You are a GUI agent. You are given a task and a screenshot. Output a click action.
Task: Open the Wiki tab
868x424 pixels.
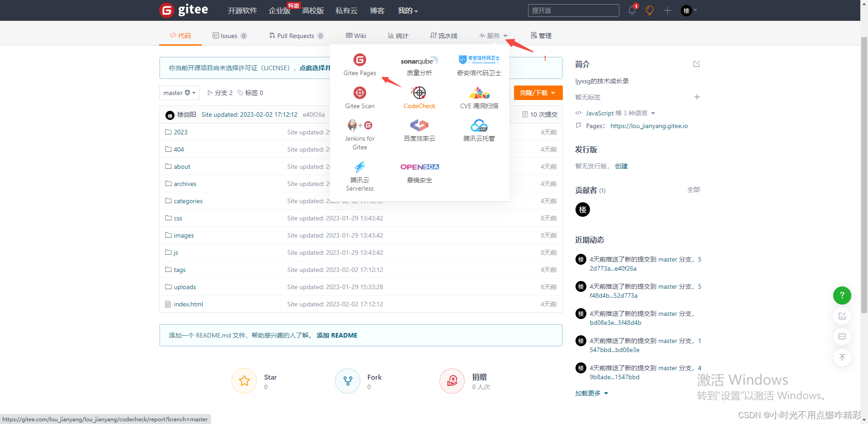coord(356,36)
